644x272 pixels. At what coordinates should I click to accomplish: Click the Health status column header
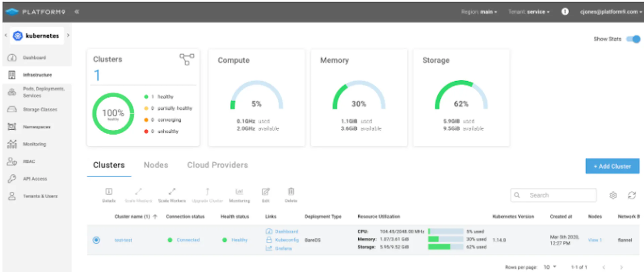click(235, 216)
